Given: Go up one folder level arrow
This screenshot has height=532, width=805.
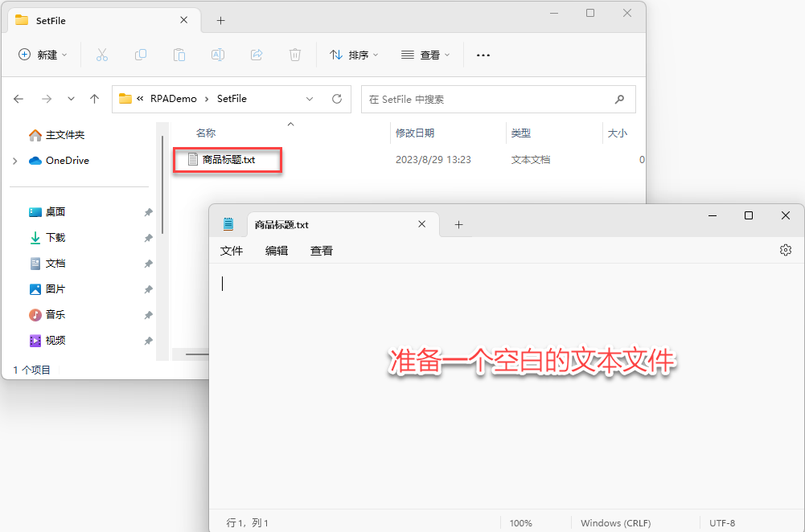Looking at the screenshot, I should pyautogui.click(x=94, y=99).
